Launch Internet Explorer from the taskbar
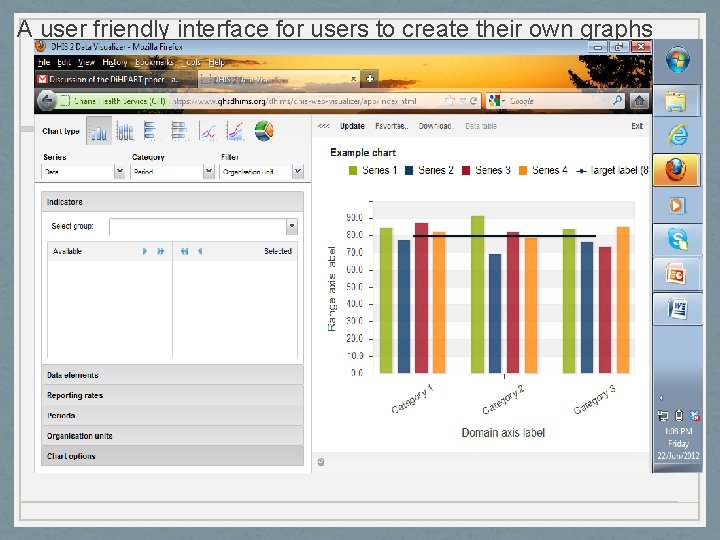 (x=677, y=135)
